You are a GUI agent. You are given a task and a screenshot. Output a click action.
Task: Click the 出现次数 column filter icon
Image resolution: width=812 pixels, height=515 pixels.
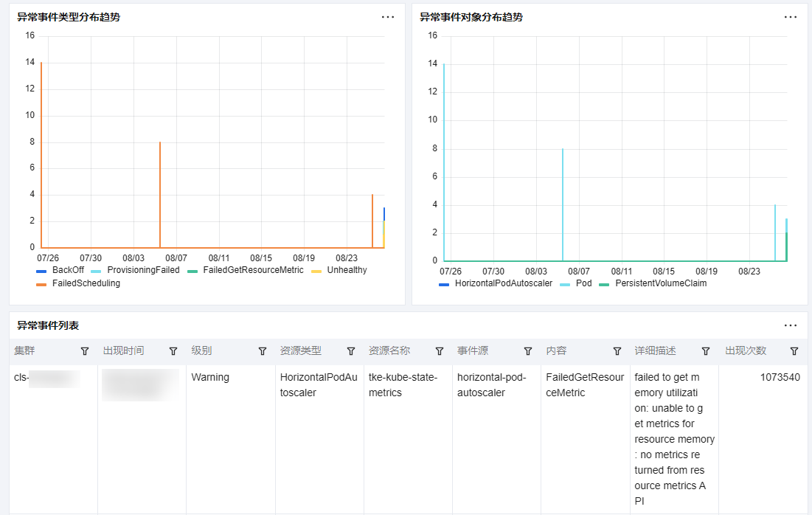click(794, 351)
